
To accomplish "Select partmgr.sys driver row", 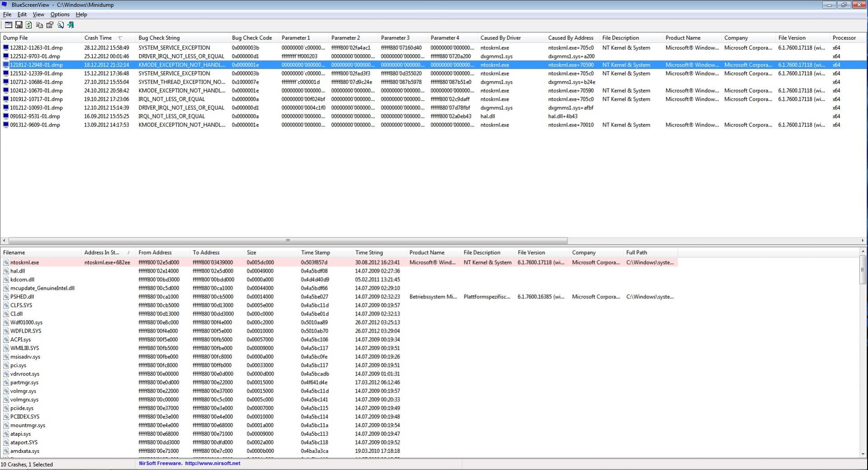I will 339,382.
